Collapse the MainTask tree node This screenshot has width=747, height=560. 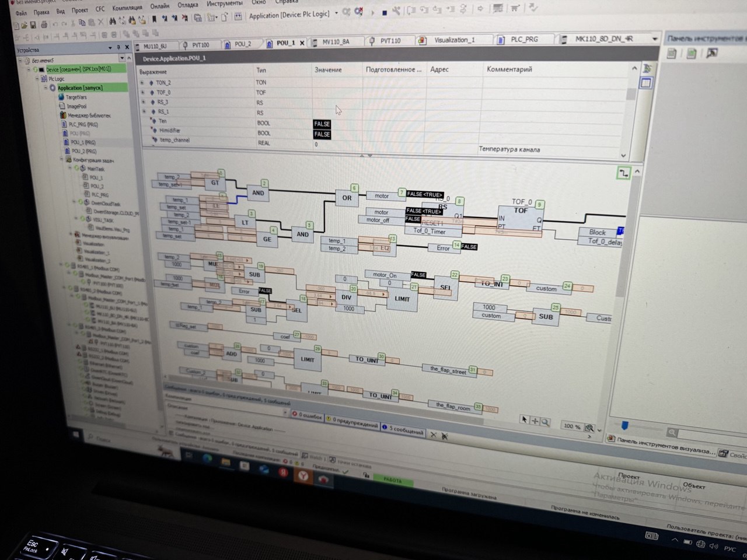(70, 169)
